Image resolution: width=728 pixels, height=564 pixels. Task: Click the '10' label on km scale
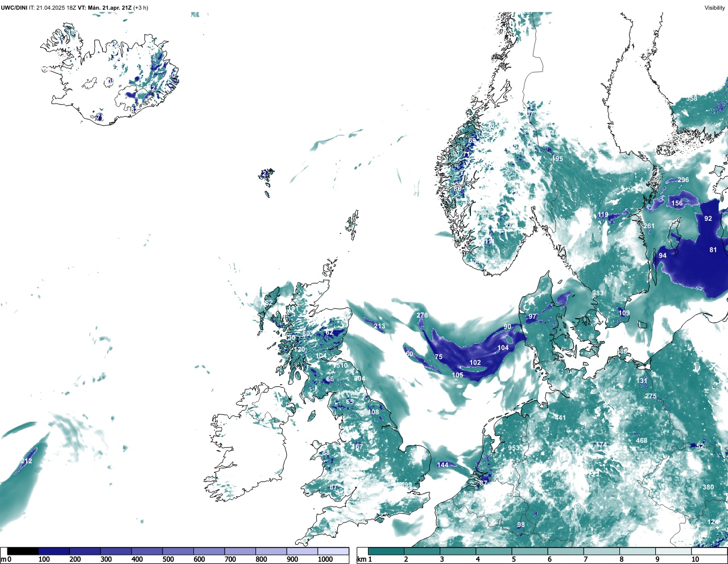tap(695, 559)
